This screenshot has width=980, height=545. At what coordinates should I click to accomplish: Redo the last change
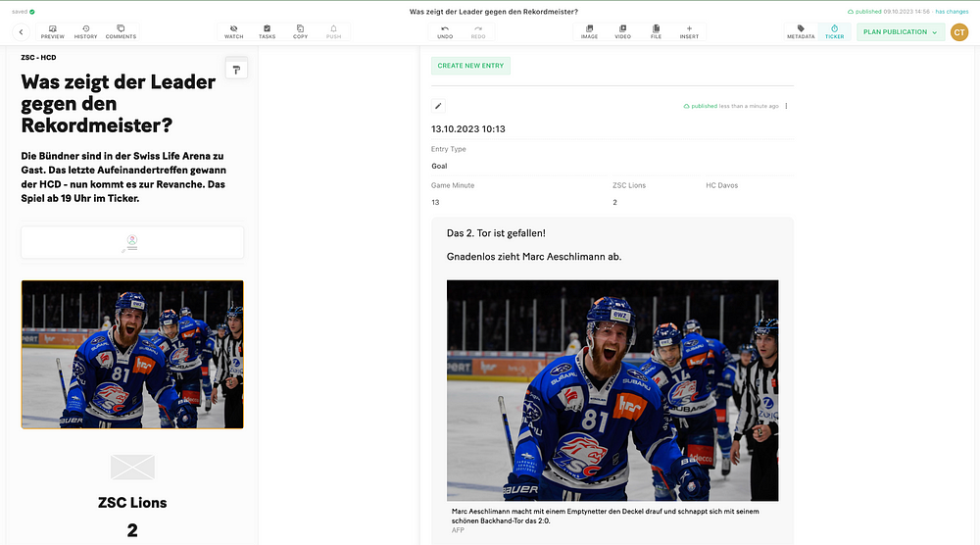click(478, 32)
